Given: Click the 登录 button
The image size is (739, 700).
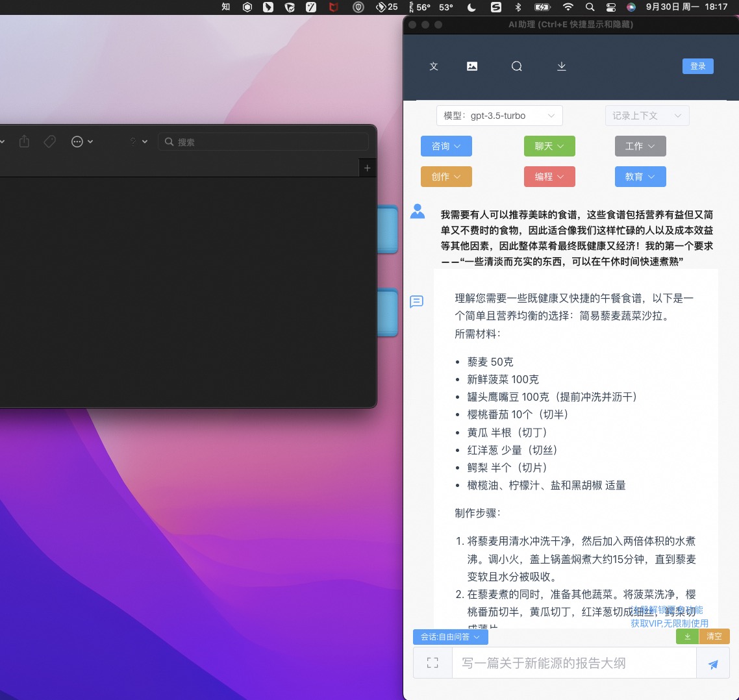Looking at the screenshot, I should tap(697, 66).
